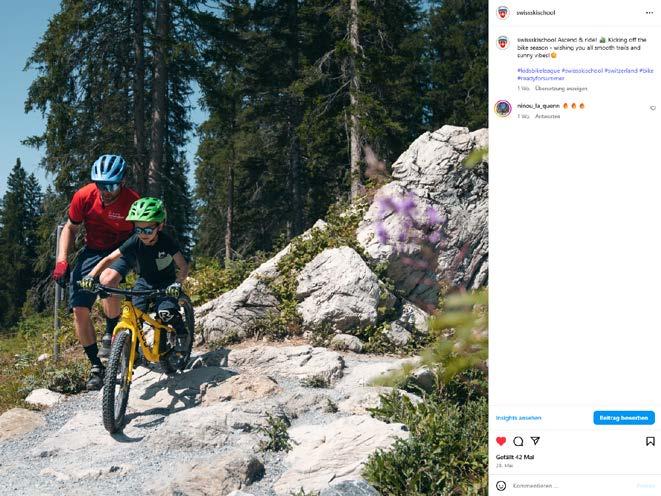Open comments with the speech bubble icon

coord(518,441)
